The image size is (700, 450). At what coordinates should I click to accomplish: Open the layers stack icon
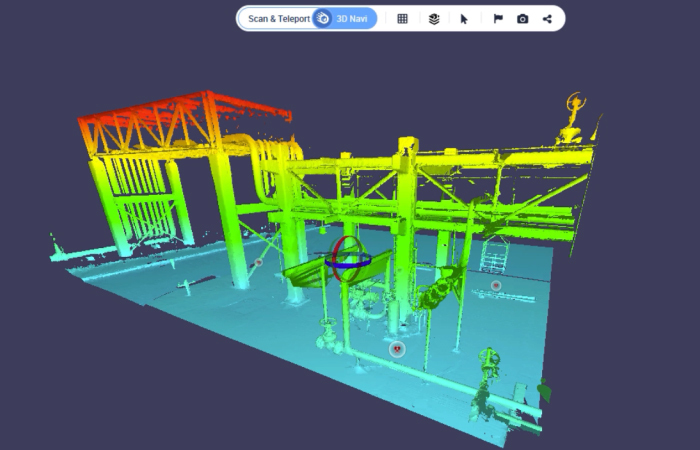pos(433,19)
